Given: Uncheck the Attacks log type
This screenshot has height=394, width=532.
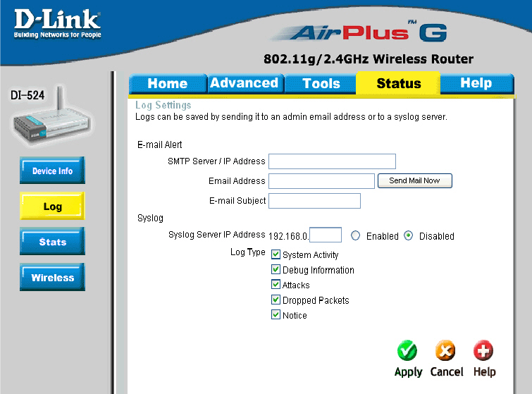Looking at the screenshot, I should point(276,284).
